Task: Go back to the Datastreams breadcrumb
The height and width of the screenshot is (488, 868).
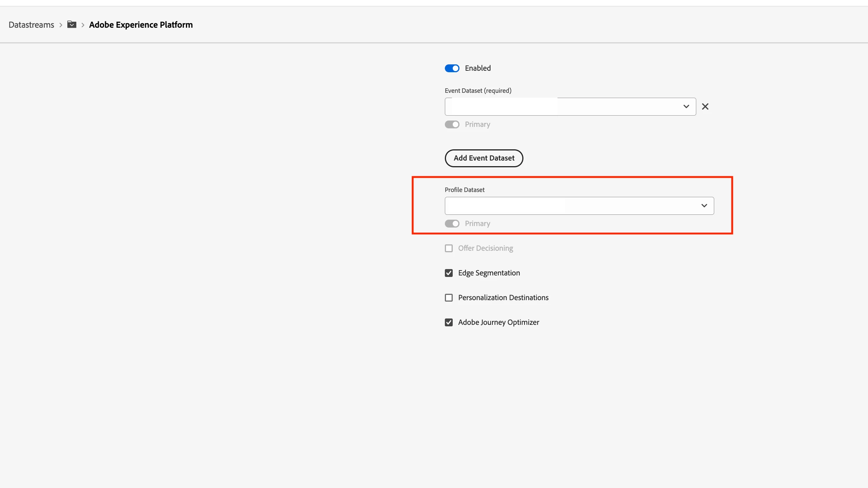Action: click(31, 25)
